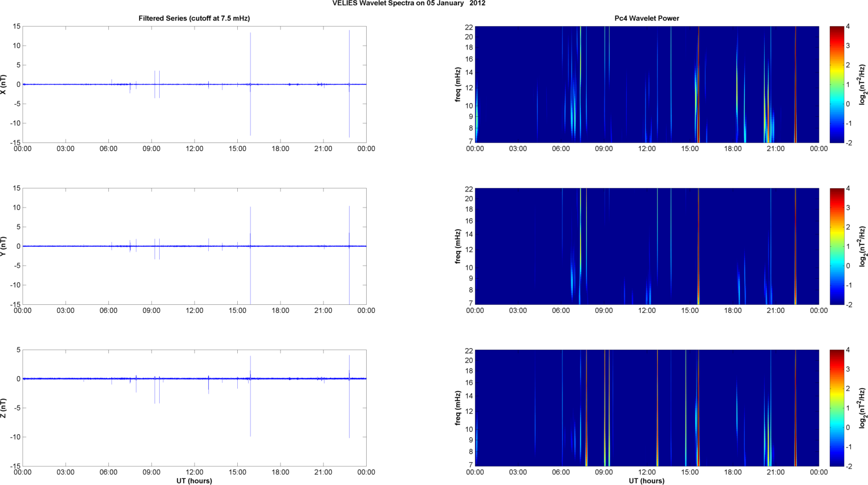Click the bottom wavelet plot's colorbar
This screenshot has width=868, height=485.
pyautogui.click(x=836, y=408)
